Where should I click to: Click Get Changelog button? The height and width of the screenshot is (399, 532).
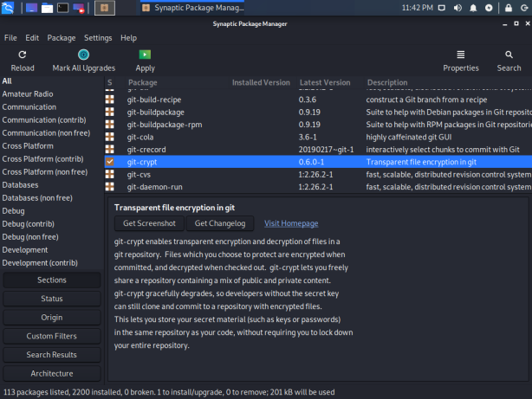pyautogui.click(x=220, y=223)
